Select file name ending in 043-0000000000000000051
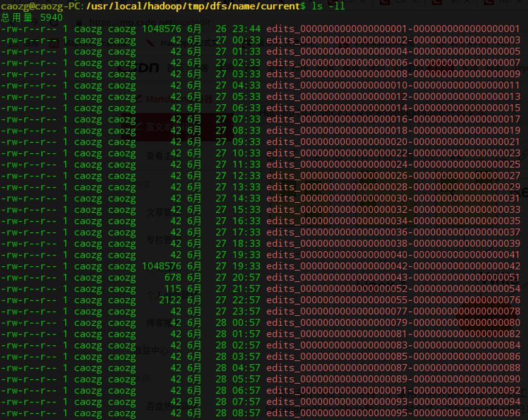This screenshot has width=528, height=420. pos(393,277)
